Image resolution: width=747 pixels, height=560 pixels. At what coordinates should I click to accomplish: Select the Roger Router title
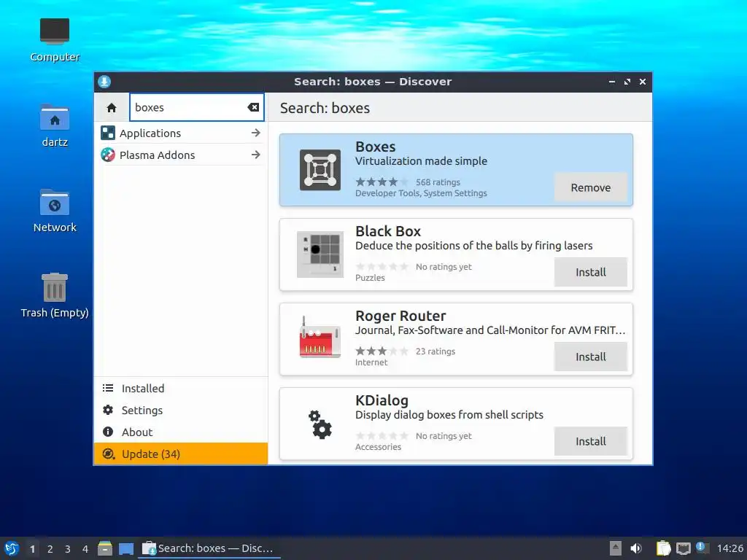[400, 316]
